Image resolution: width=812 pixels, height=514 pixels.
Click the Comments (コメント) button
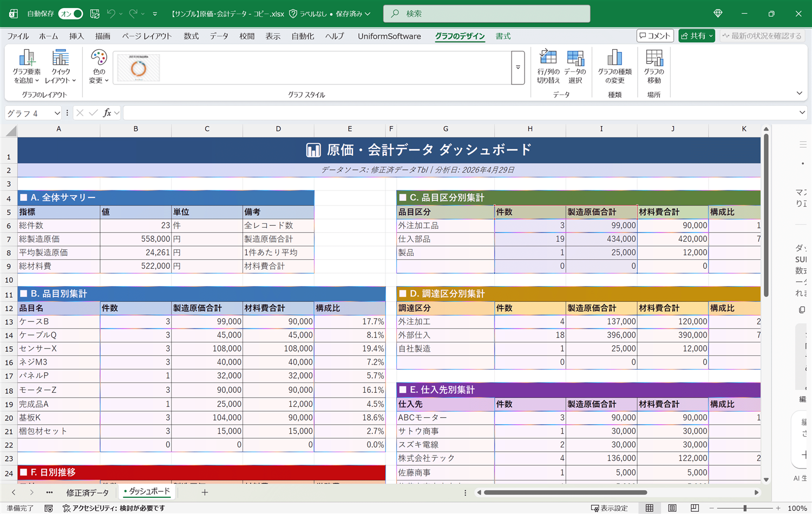click(x=655, y=36)
